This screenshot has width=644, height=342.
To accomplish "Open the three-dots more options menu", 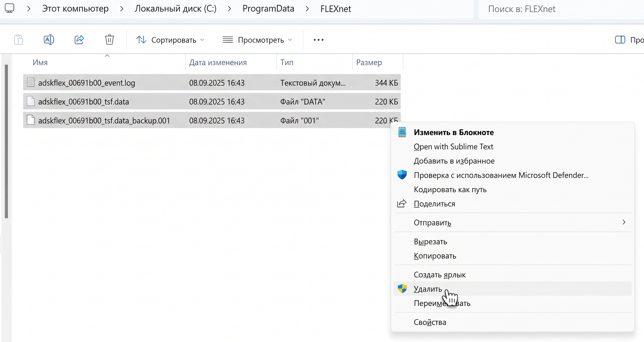I will [318, 40].
